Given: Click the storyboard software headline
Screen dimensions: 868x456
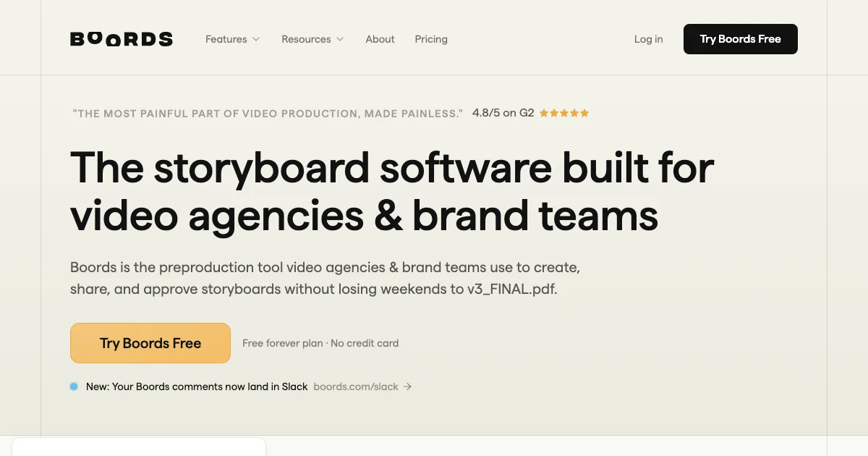Looking at the screenshot, I should point(392,192).
